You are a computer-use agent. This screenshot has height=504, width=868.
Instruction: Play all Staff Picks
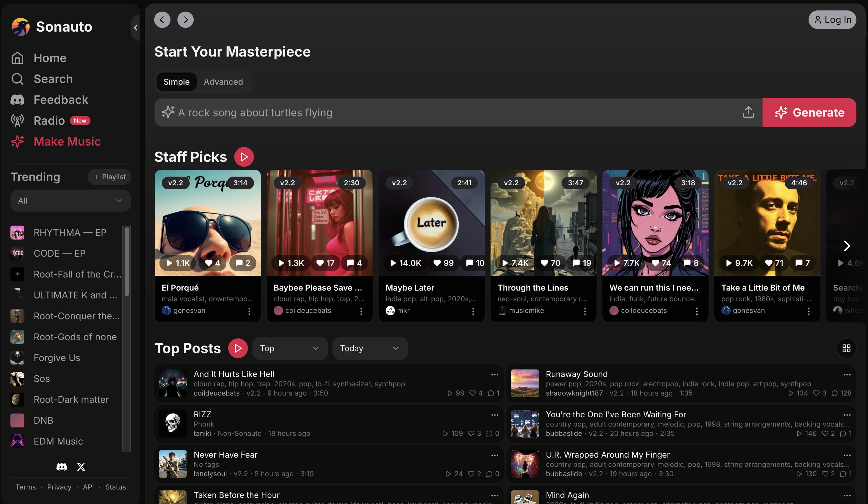tap(244, 157)
